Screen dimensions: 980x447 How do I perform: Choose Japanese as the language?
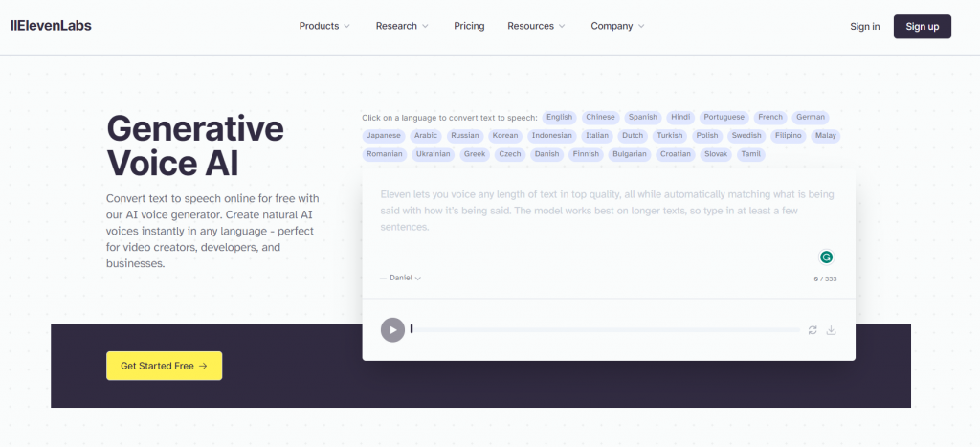click(x=384, y=136)
